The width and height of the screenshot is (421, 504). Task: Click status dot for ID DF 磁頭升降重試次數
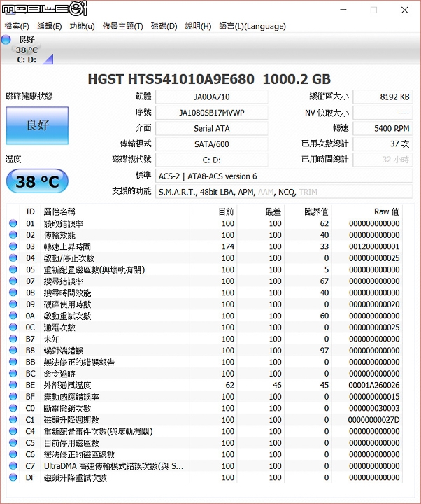click(x=13, y=477)
